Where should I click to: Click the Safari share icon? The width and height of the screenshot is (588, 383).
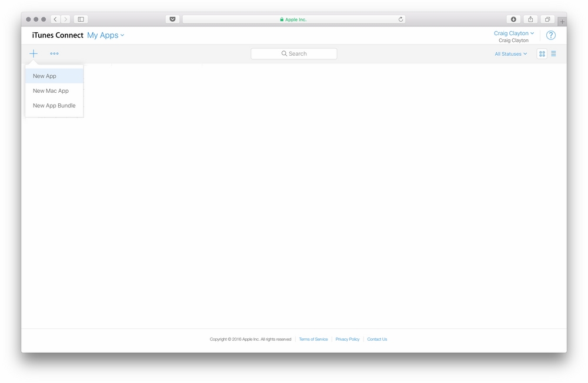click(x=530, y=19)
